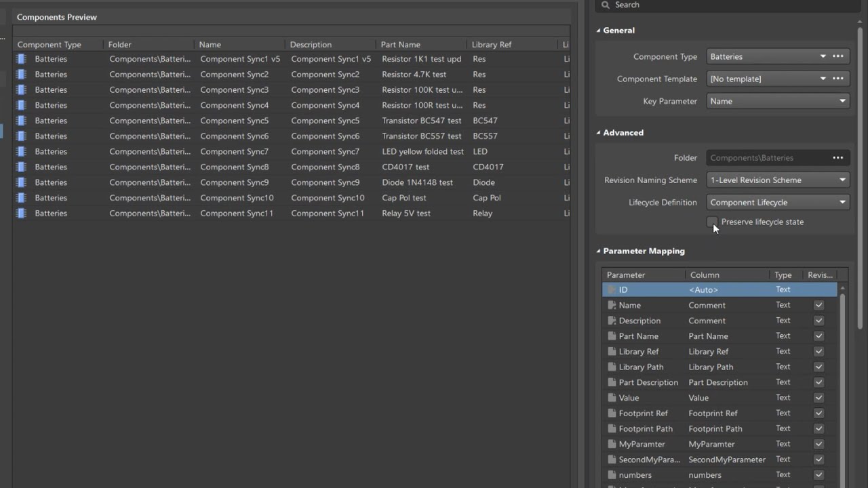Click the parameter icon next to Footprint Ref
The image size is (868, 488).
coord(612,413)
